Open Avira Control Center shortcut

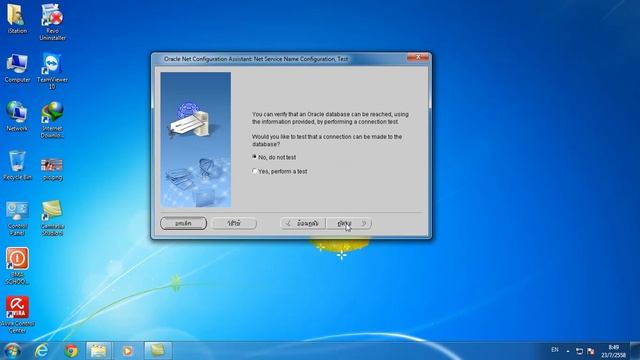[x=17, y=315]
